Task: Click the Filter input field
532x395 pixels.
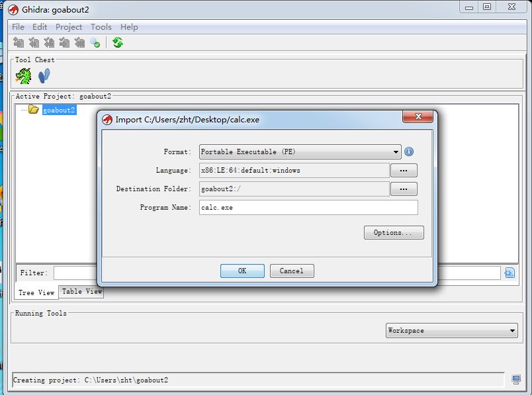Action: click(277, 273)
